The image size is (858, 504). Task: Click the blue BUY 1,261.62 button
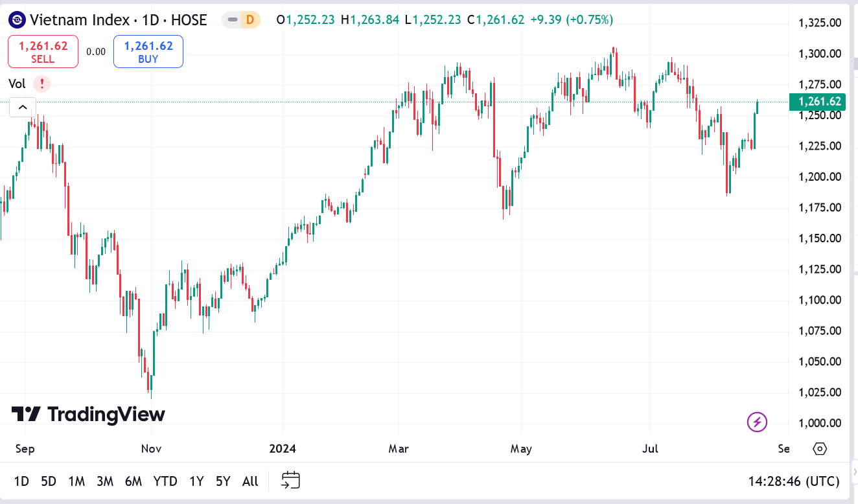point(148,51)
